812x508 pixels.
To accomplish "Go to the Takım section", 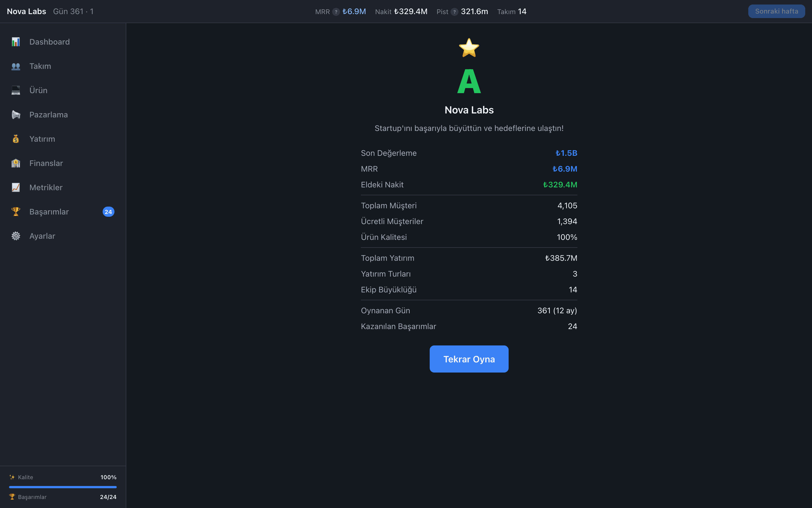I will [x=63, y=66].
